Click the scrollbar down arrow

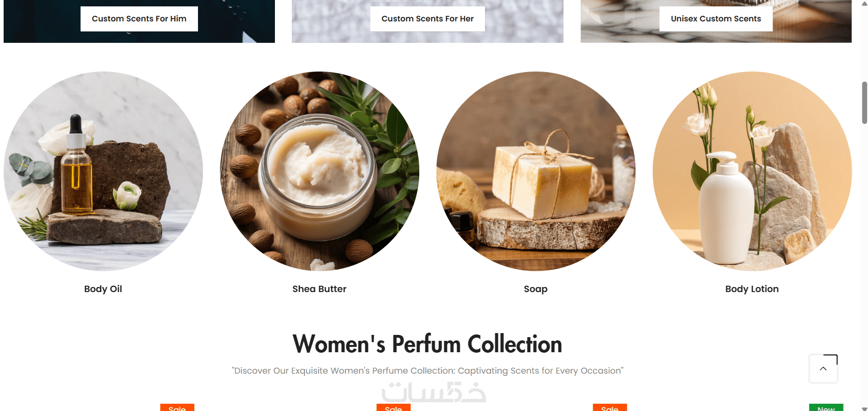tap(864, 408)
